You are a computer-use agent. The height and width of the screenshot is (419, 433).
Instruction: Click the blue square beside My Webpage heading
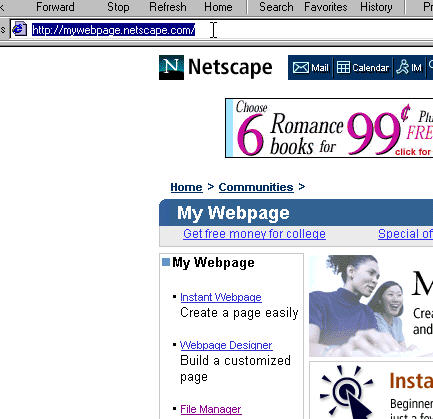tap(166, 262)
